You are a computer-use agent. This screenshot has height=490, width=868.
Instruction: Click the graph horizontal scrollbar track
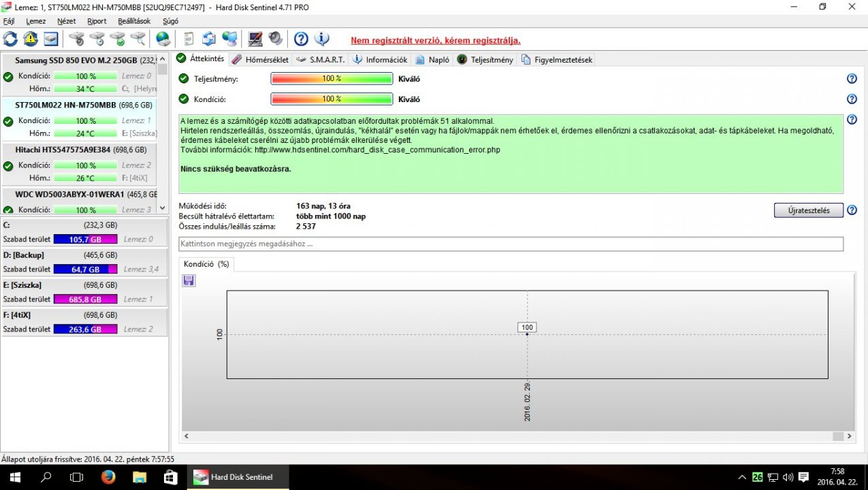coord(518,436)
